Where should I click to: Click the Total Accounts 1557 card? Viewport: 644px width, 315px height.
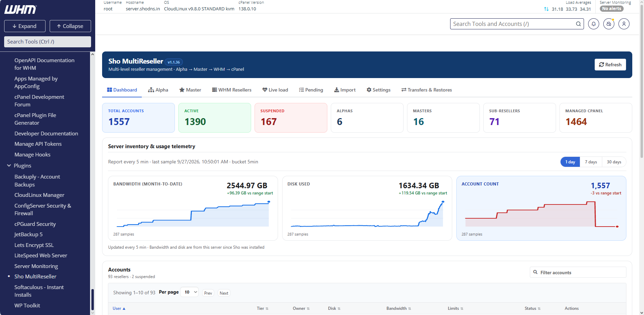click(x=138, y=118)
